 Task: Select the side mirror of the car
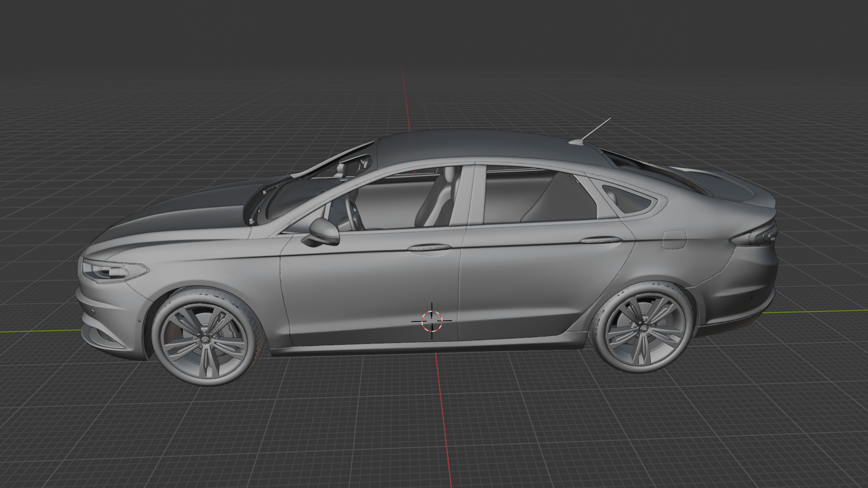coord(322,232)
